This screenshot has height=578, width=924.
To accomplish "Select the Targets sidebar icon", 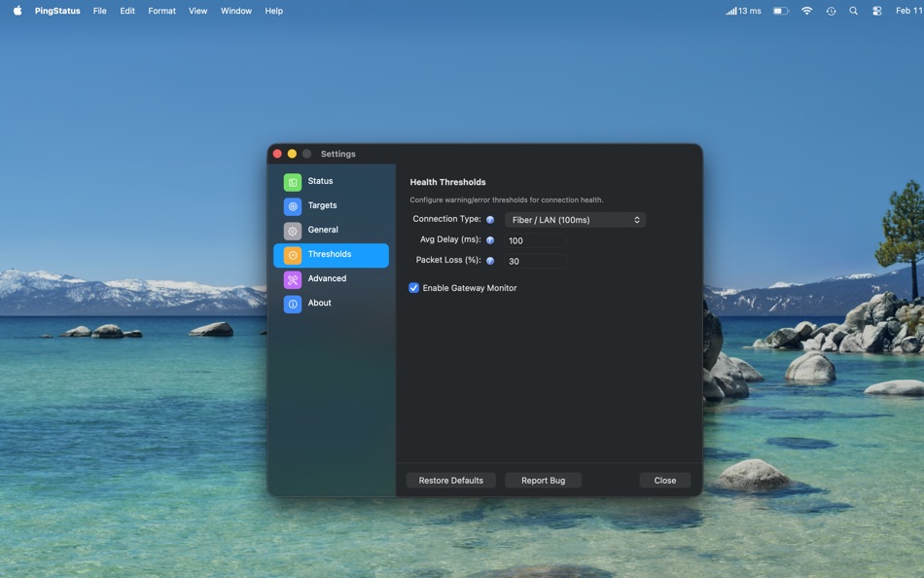I will [x=292, y=205].
